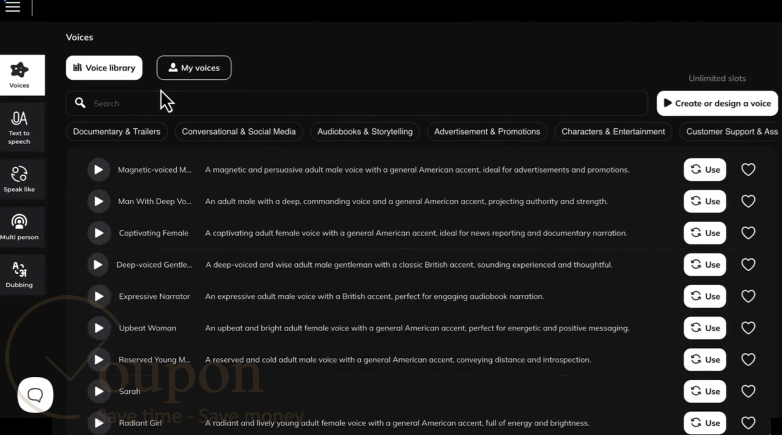
Task: Go to Text to speech tool
Action: [x=20, y=127]
